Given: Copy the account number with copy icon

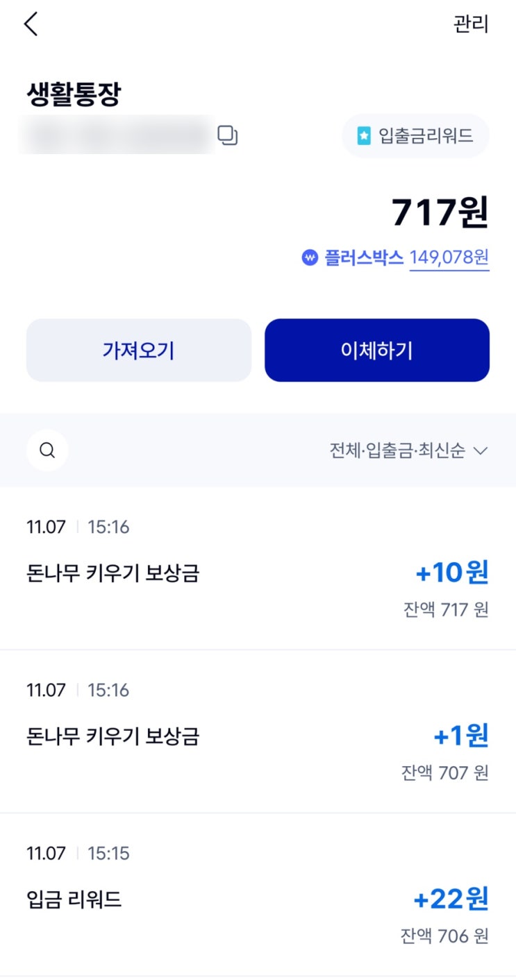Looking at the screenshot, I should click(x=228, y=135).
